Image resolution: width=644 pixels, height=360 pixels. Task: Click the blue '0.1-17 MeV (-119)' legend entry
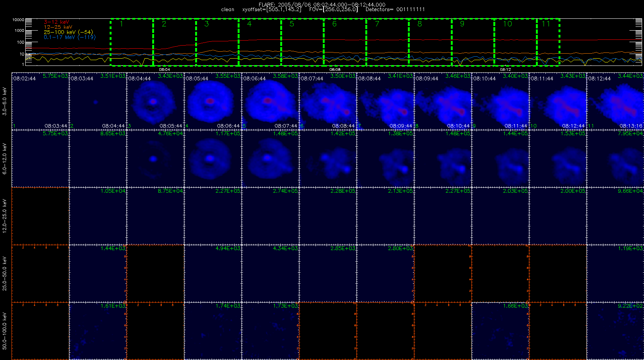pyautogui.click(x=70, y=37)
